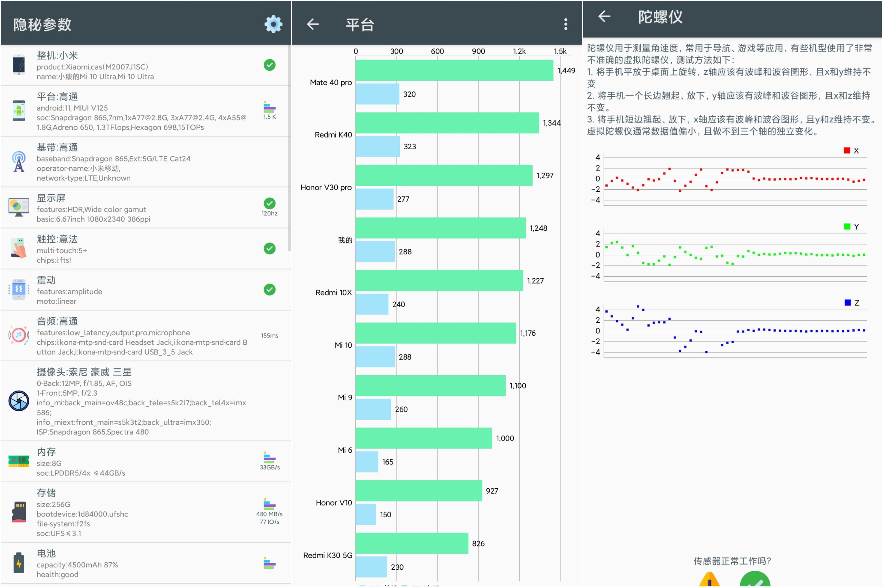Toggle the 整机 green checkmark status
883x588 pixels.
click(x=269, y=65)
